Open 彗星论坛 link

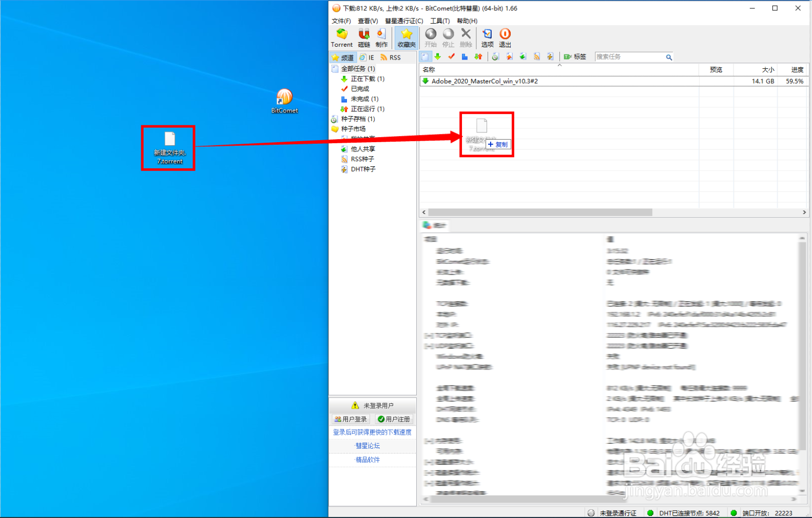click(368, 446)
